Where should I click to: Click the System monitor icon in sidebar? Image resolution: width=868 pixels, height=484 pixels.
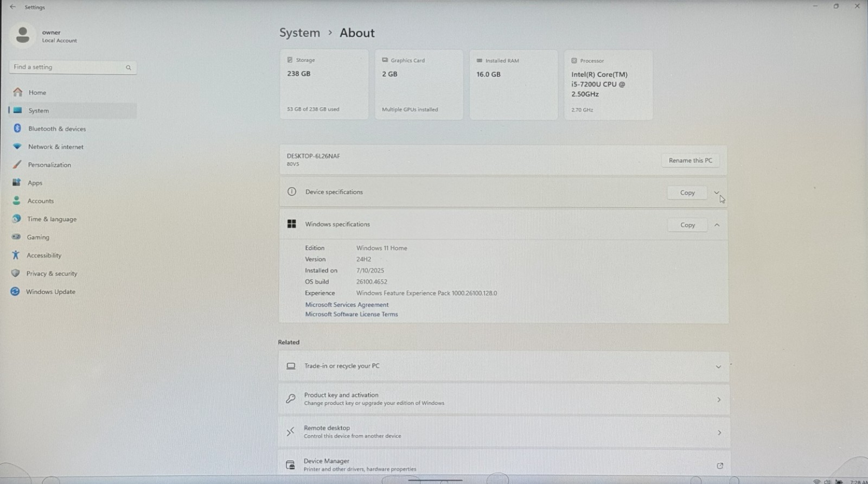(18, 110)
